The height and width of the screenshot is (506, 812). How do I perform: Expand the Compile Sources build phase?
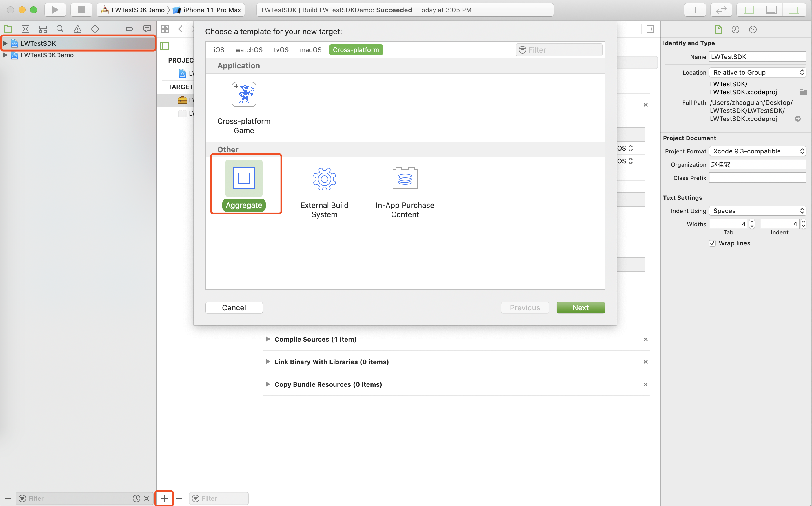(268, 339)
